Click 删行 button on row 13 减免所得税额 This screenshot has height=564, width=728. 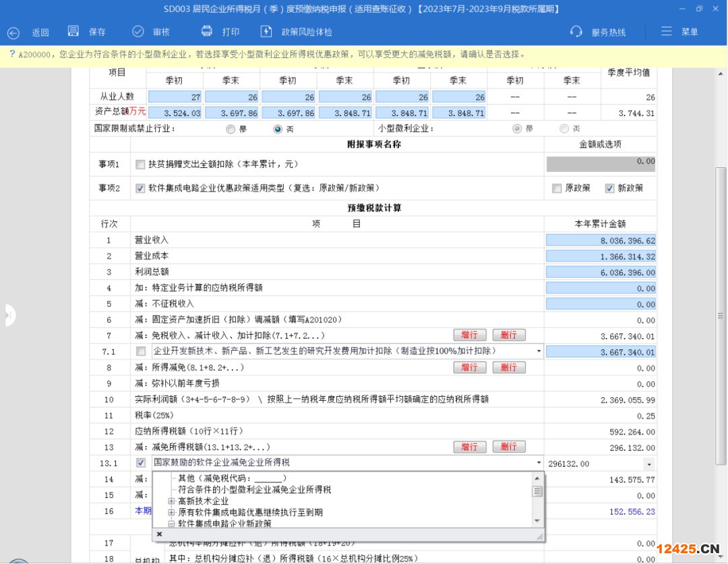click(x=508, y=447)
